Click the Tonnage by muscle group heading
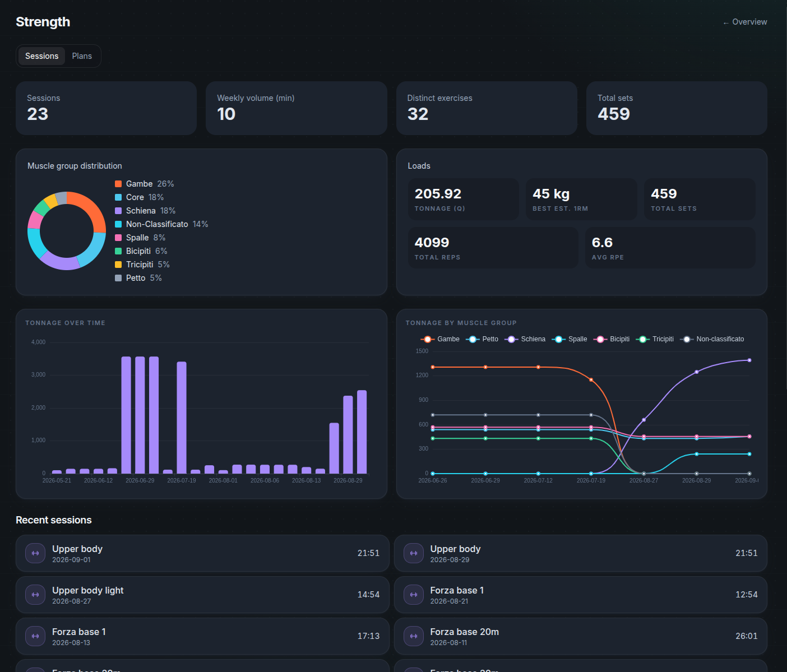787x672 pixels. point(461,323)
